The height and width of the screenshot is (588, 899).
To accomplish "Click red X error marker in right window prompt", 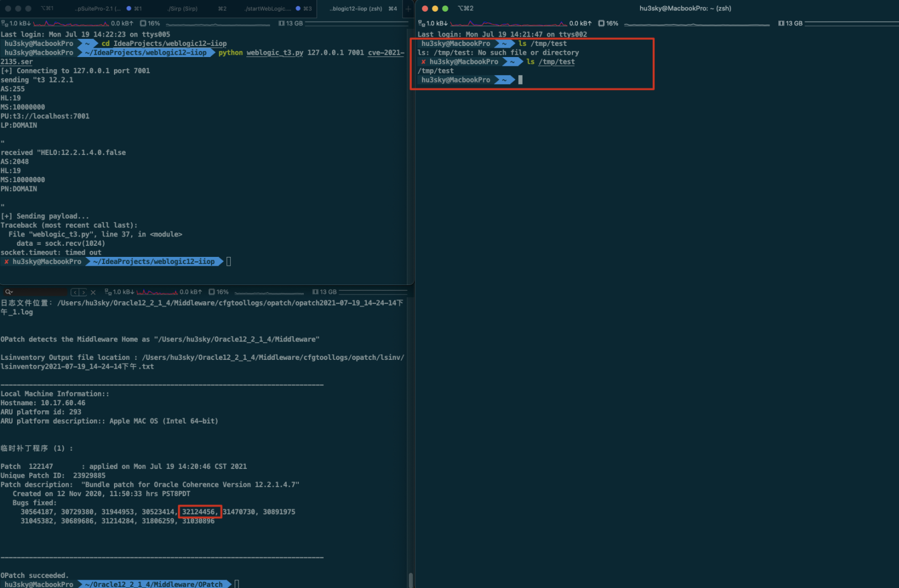I will [x=423, y=62].
